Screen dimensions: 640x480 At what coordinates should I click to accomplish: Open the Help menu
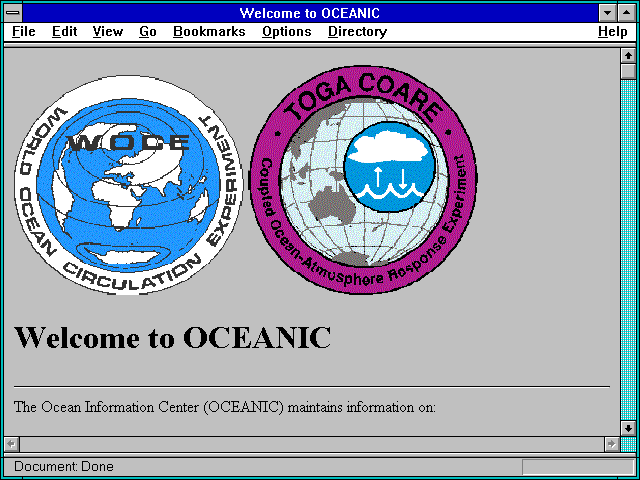tap(613, 32)
